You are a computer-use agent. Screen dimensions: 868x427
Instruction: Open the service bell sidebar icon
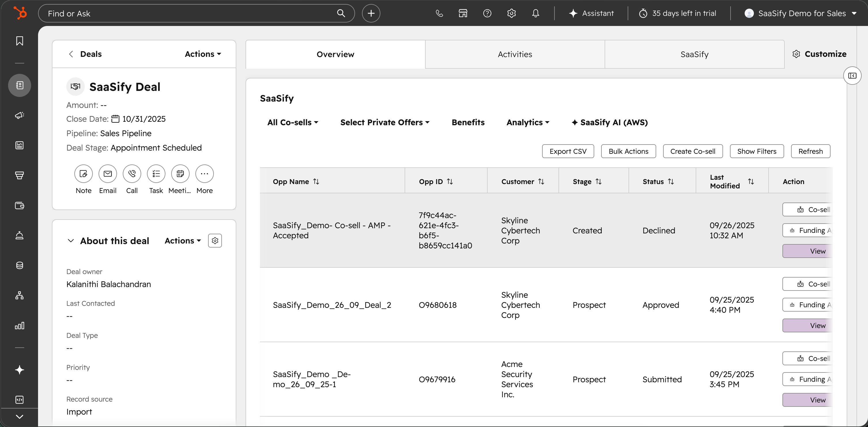[x=20, y=235]
